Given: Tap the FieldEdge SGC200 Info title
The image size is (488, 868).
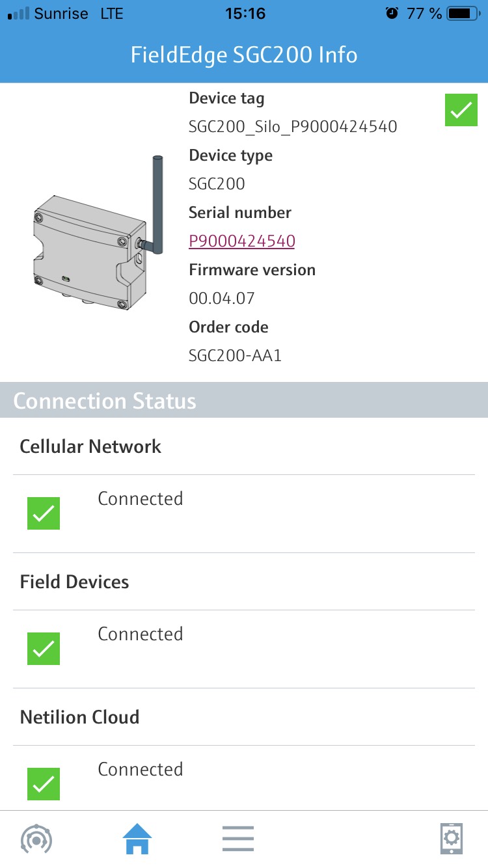Looking at the screenshot, I should [244, 54].
